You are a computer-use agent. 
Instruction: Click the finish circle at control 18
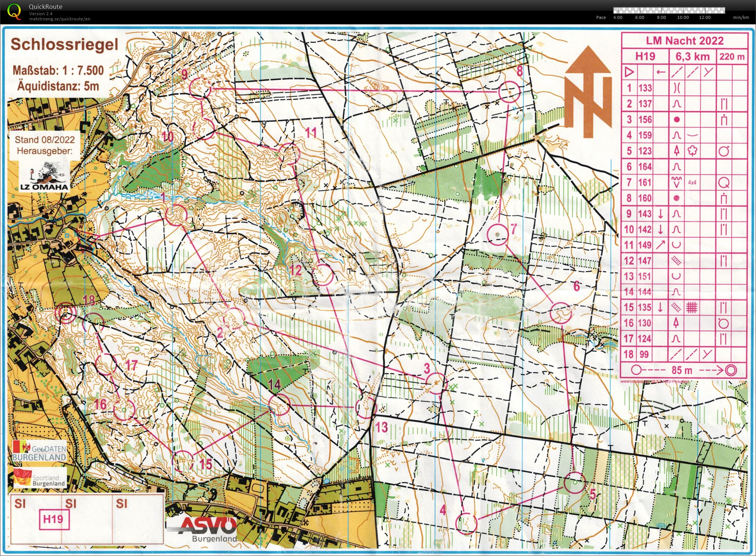coord(65,313)
